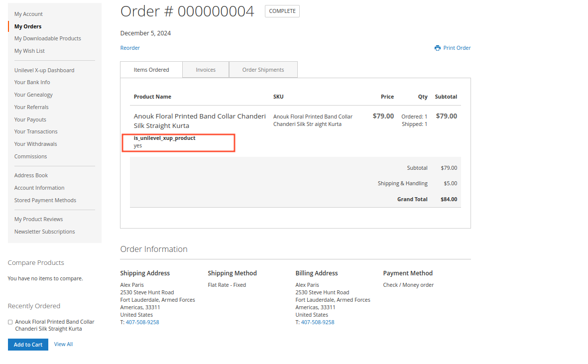This screenshot has height=364, width=588.
Task: Click the shipping address phone number
Action: [x=142, y=322]
